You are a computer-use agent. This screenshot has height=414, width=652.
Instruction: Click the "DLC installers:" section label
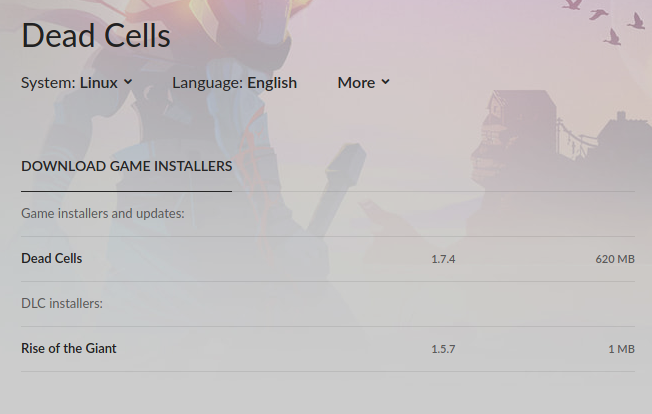point(62,303)
